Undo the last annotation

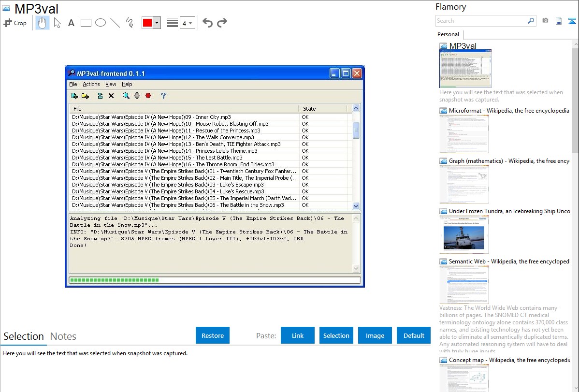tap(207, 23)
